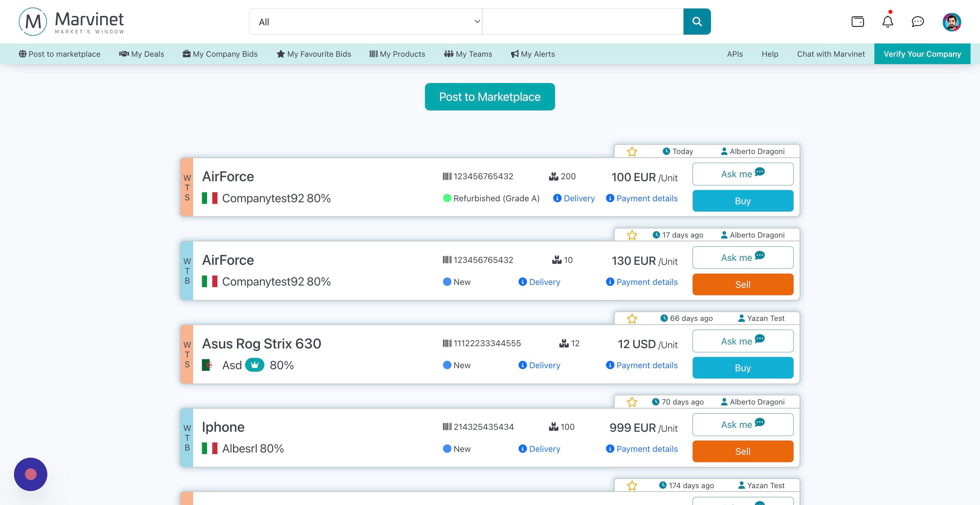Click the 999 EUR /Unit price

tap(643, 428)
